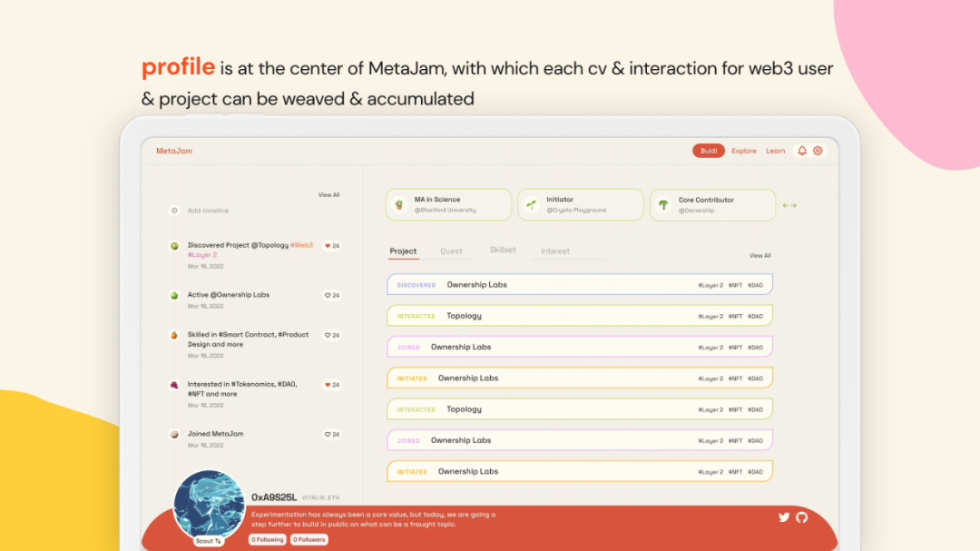Open the first Initiated Ownership Labs row
980x551 pixels.
580,378
